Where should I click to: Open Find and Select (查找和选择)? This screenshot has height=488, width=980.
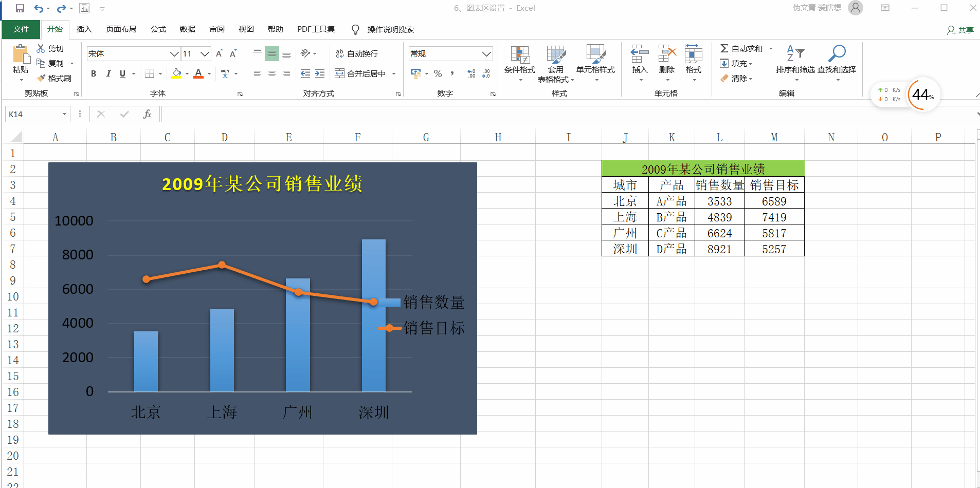pos(837,64)
